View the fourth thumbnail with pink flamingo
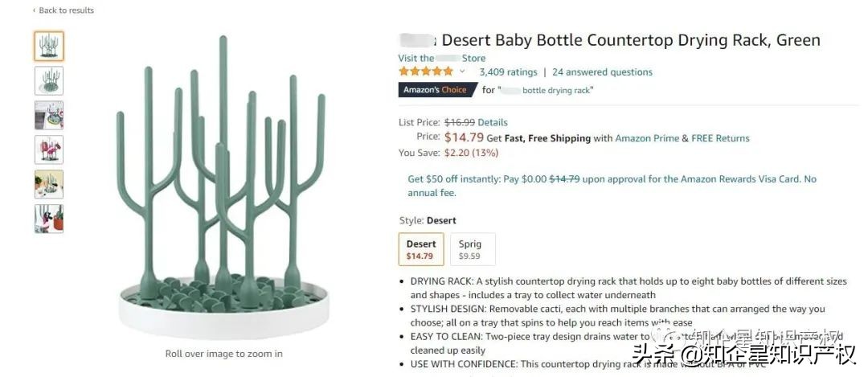868x377 pixels. point(48,150)
